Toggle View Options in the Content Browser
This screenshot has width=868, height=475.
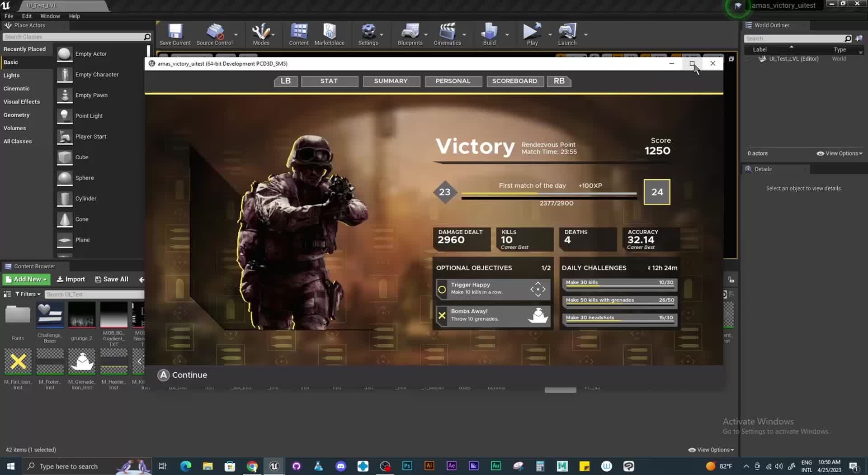click(x=711, y=449)
